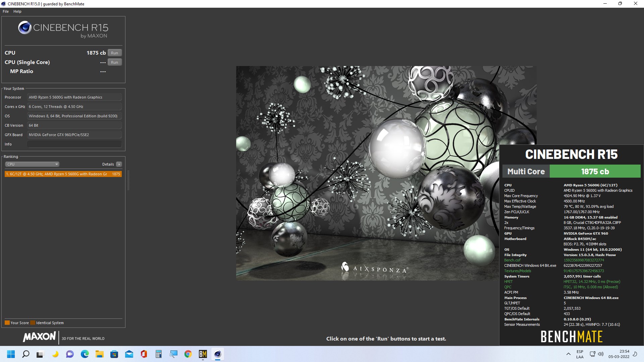Click the Bench.cof file integrity entry
The width and height of the screenshot is (644, 362).
click(x=512, y=260)
